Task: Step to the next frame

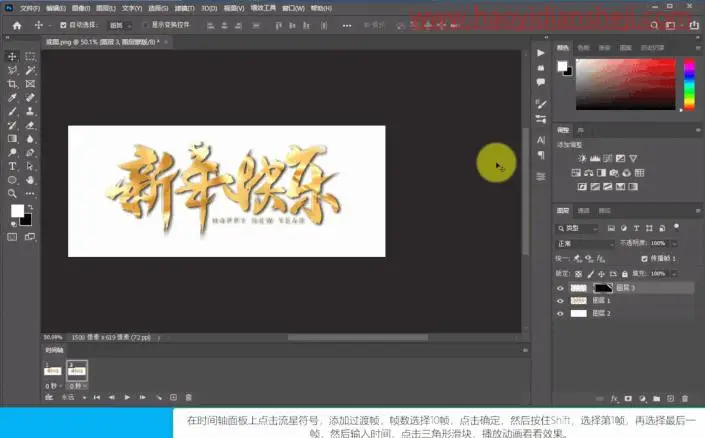Action: 143,398
